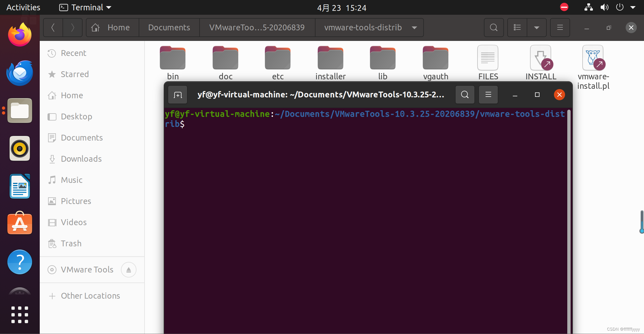644x334 pixels.
Task: Open the view options dropdown in Files
Action: (537, 28)
